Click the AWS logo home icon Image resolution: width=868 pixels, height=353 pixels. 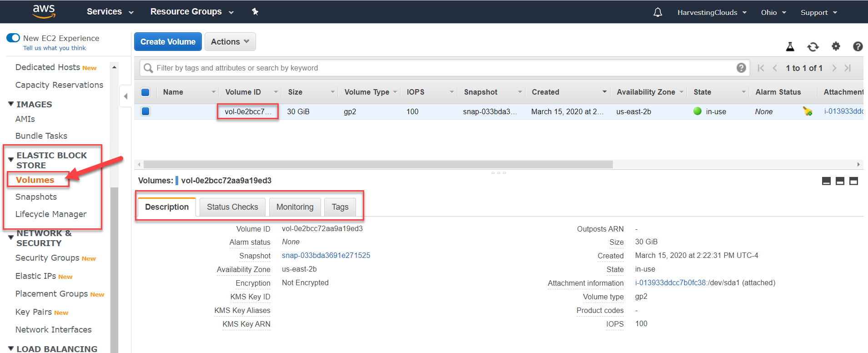(44, 11)
